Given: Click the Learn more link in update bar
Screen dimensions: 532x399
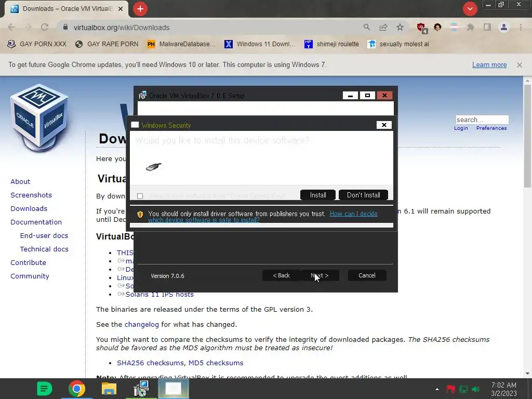Looking at the screenshot, I should 489,65.
